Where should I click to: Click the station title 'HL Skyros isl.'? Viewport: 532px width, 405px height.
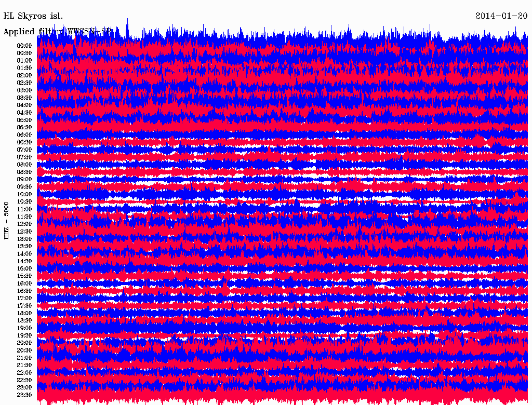point(33,16)
